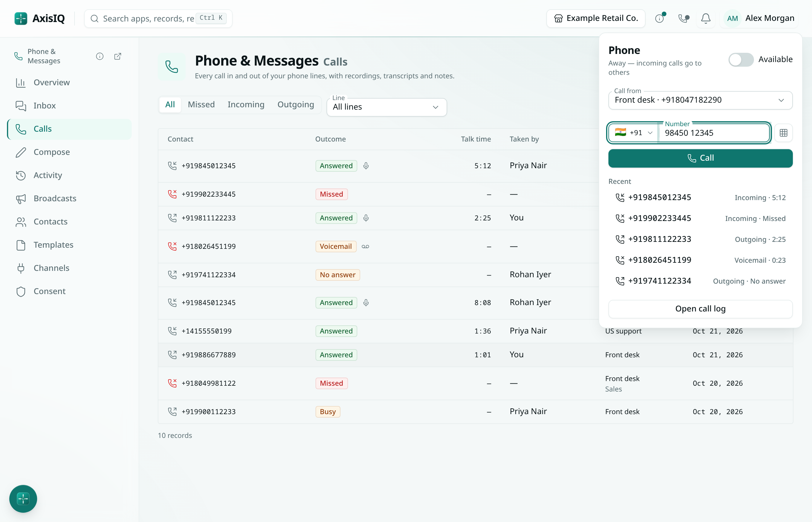The height and width of the screenshot is (522, 812).
Task: Switch to Incoming tab
Action: [x=246, y=104]
